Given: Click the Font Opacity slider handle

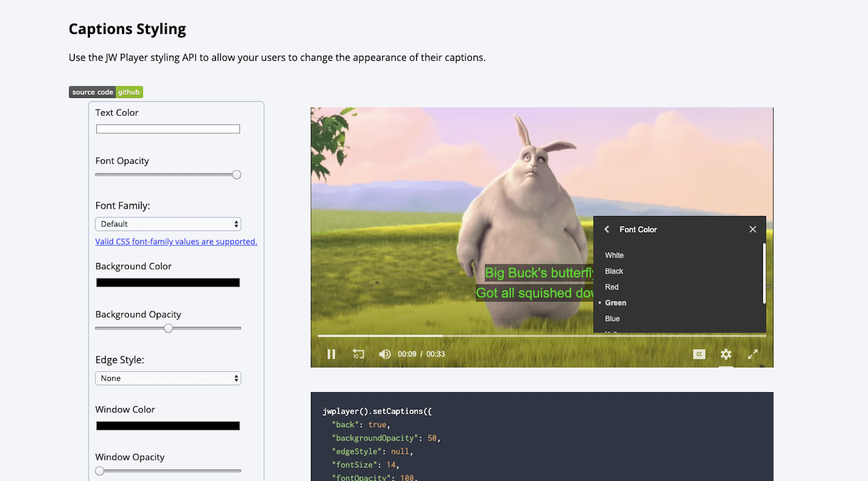Looking at the screenshot, I should pos(237,175).
